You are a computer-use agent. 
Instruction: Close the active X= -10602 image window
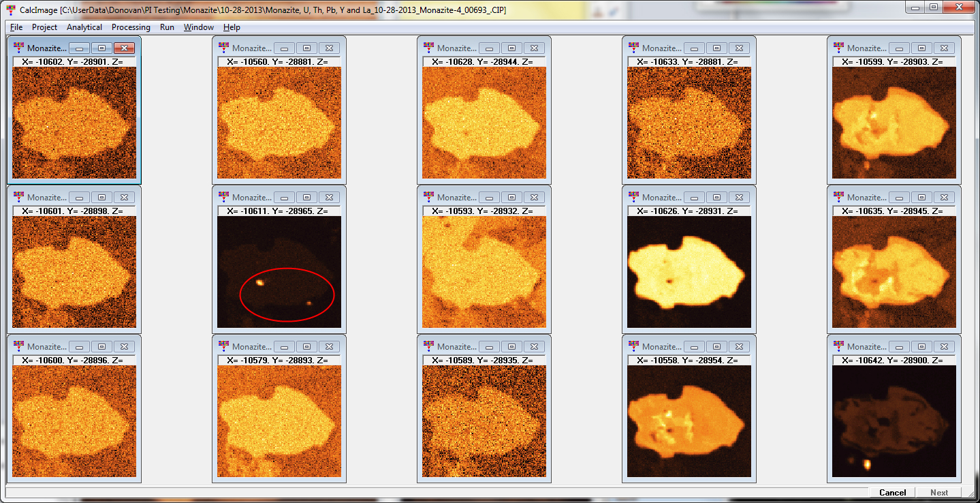click(124, 48)
